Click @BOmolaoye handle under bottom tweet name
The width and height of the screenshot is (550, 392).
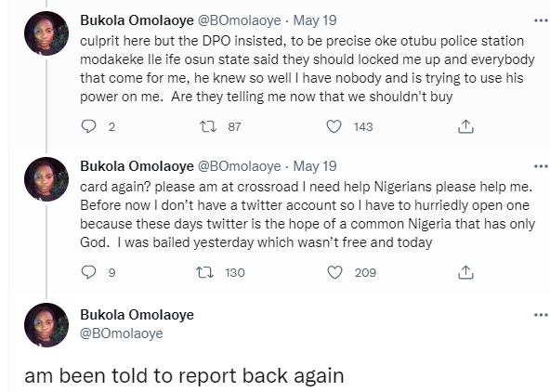[122, 333]
